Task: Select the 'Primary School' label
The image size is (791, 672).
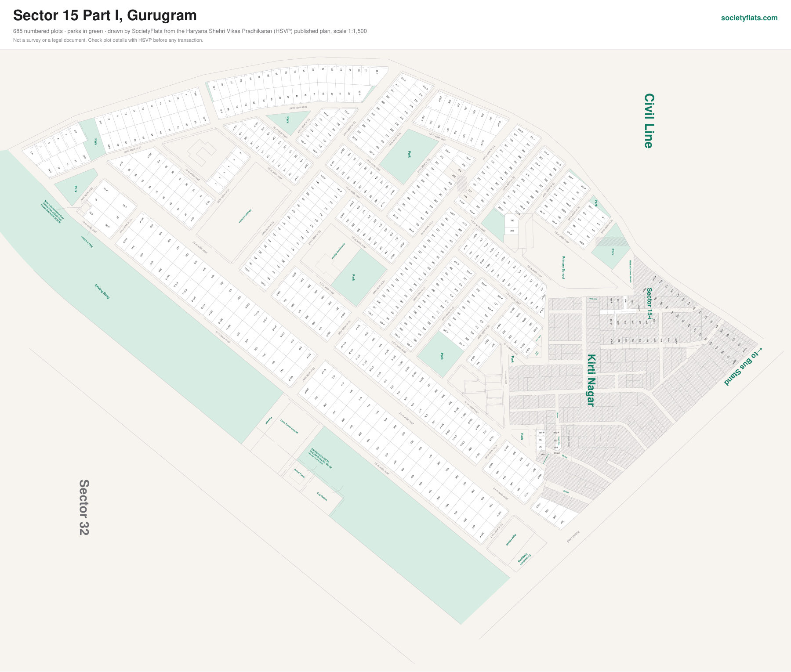Action: 563,268
